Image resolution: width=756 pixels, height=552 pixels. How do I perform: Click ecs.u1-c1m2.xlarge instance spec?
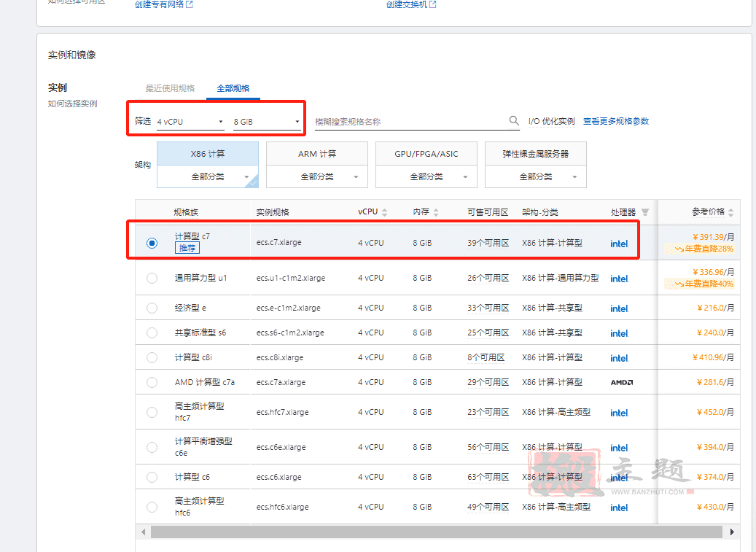pos(291,278)
